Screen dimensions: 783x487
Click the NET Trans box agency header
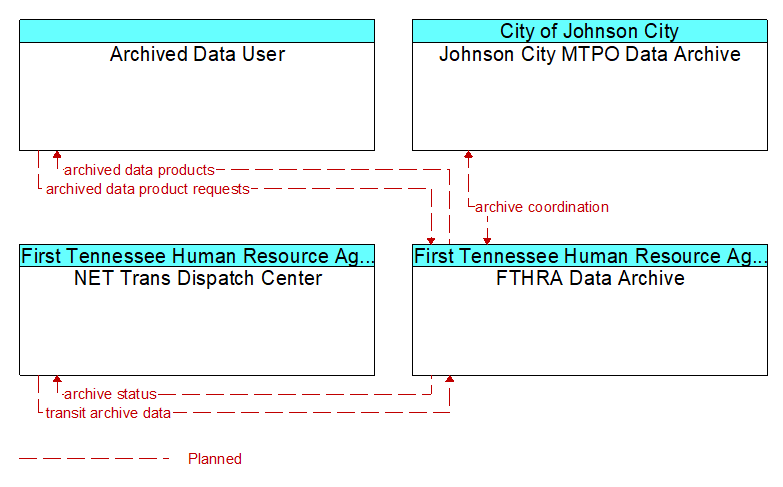[x=197, y=256]
